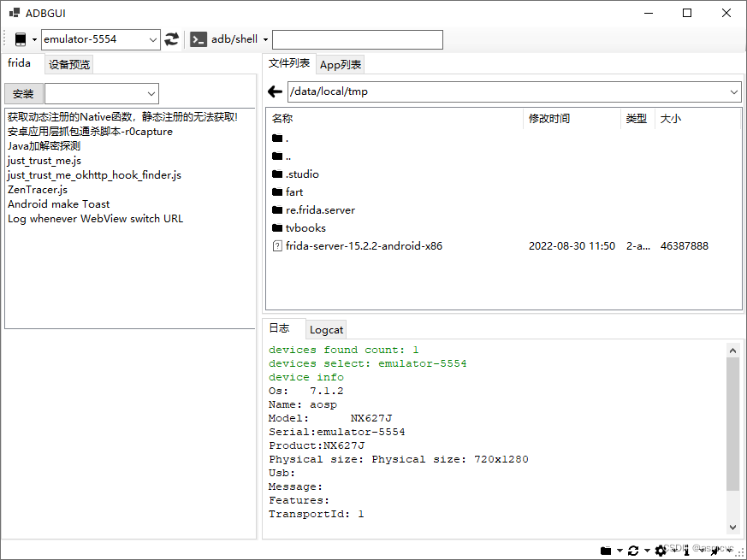This screenshot has height=560, width=747.
Task: Expand the adb/shell mode dropdown arrow
Action: click(265, 39)
